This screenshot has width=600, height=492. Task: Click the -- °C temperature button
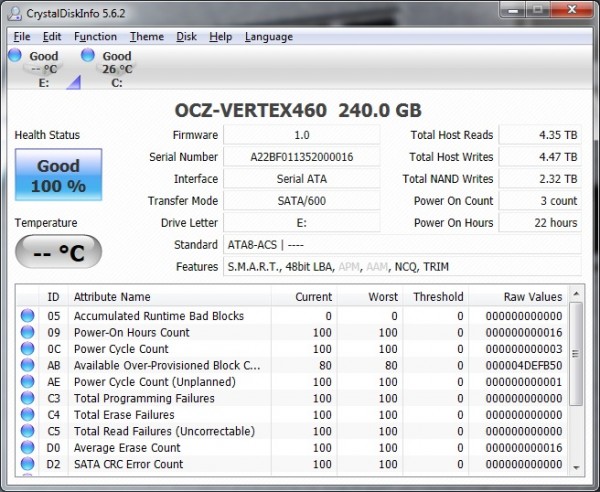[x=59, y=251]
